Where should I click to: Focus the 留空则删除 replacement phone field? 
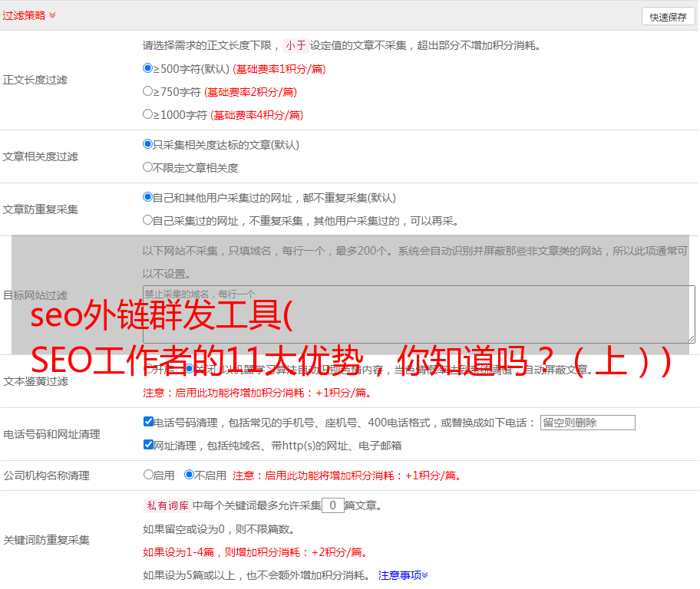click(587, 423)
